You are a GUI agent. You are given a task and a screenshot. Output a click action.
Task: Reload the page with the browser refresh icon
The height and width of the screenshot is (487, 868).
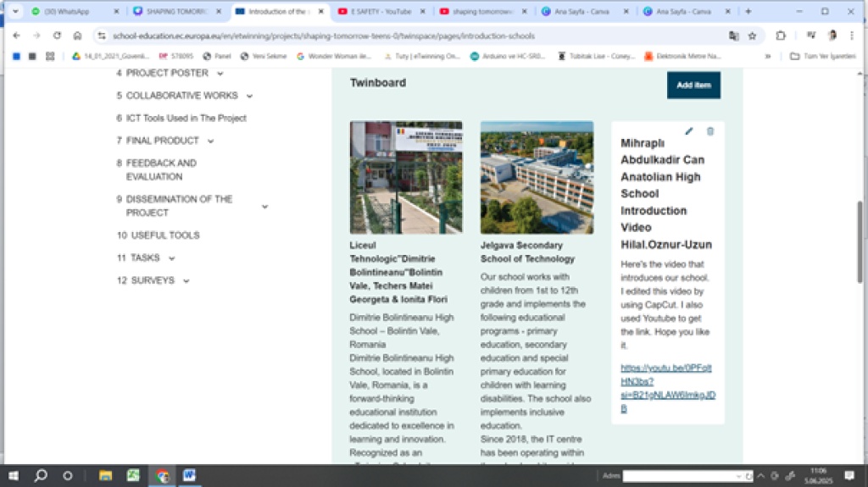point(57,36)
